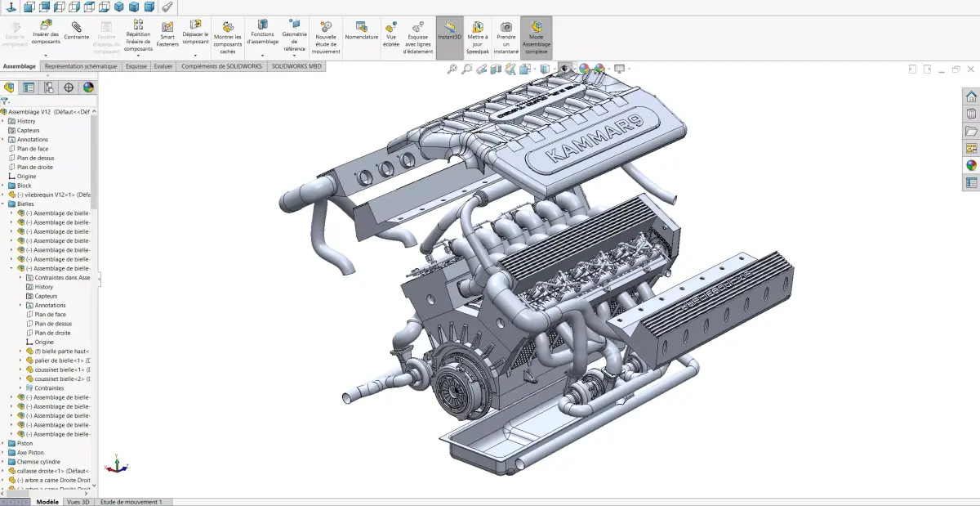
Task: Open the ConfigurationManager tab icon
Action: [x=49, y=87]
